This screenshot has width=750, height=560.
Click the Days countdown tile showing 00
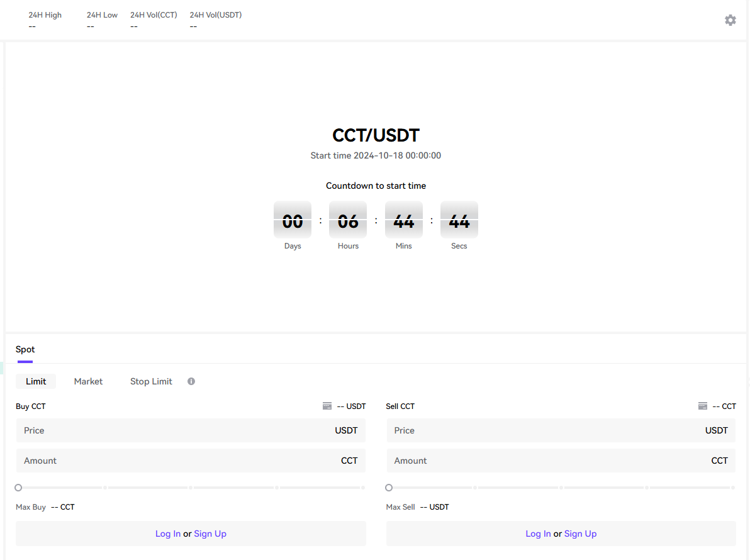pos(292,220)
